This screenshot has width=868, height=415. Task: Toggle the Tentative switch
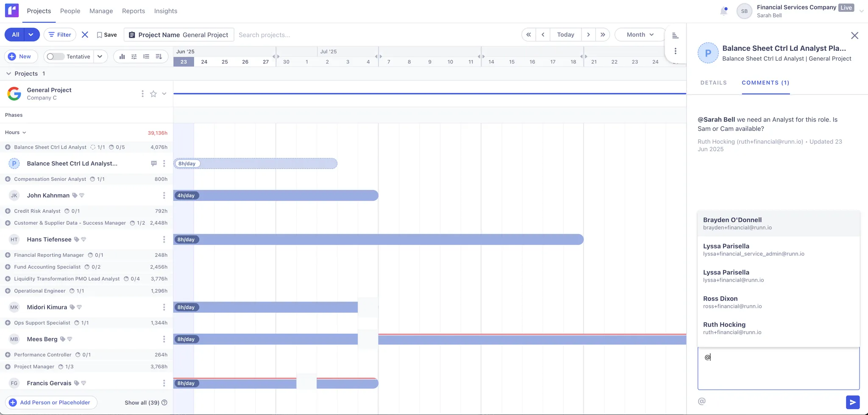pyautogui.click(x=55, y=56)
